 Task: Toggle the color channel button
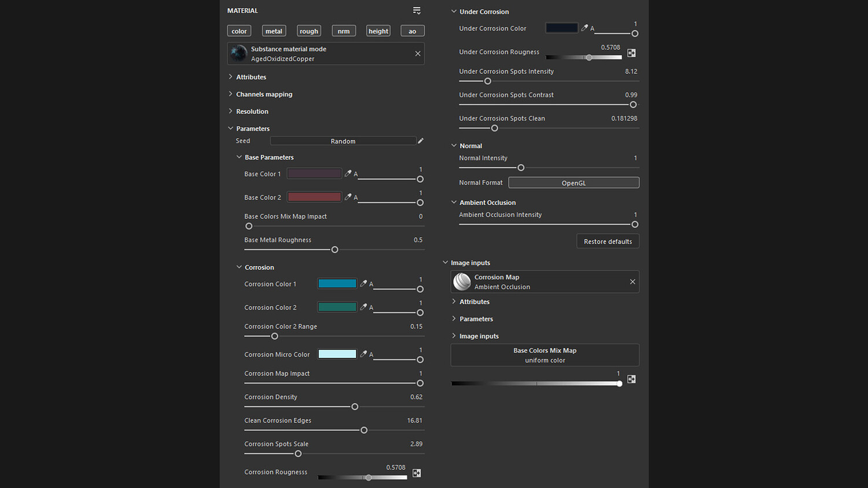[239, 31]
